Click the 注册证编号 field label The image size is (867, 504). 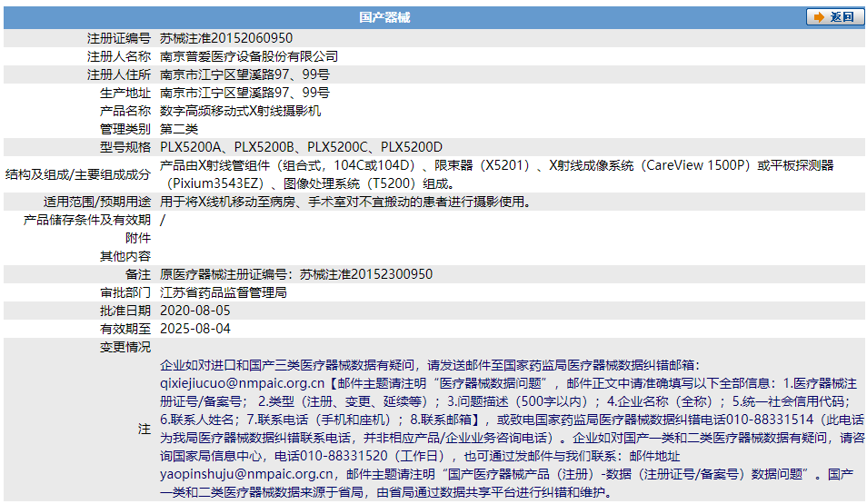119,38
